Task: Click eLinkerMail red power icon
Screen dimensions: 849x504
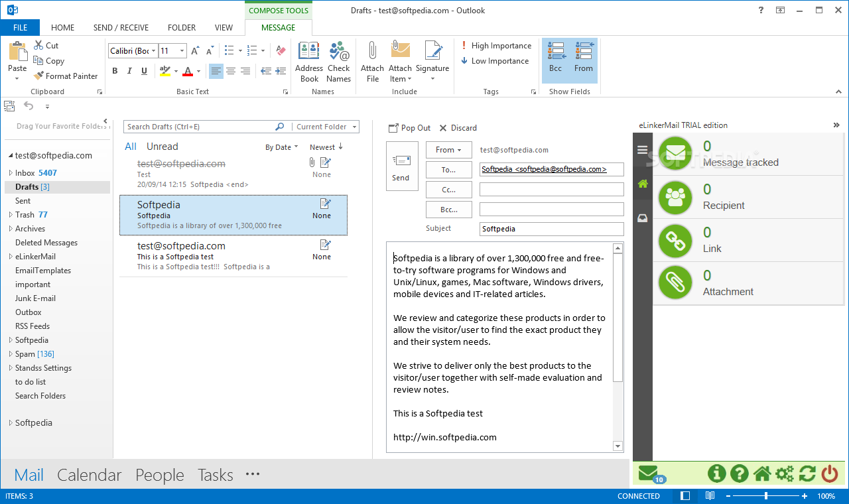Action: click(830, 473)
